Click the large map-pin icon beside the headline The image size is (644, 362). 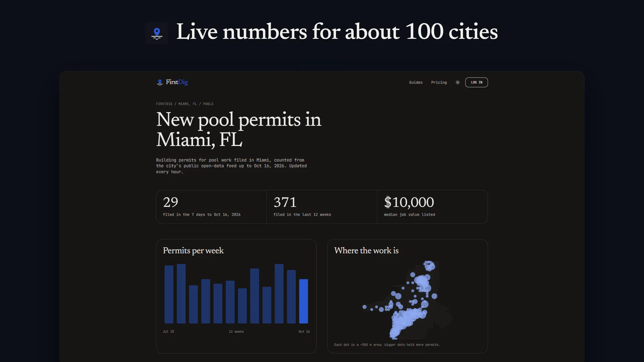[157, 33]
